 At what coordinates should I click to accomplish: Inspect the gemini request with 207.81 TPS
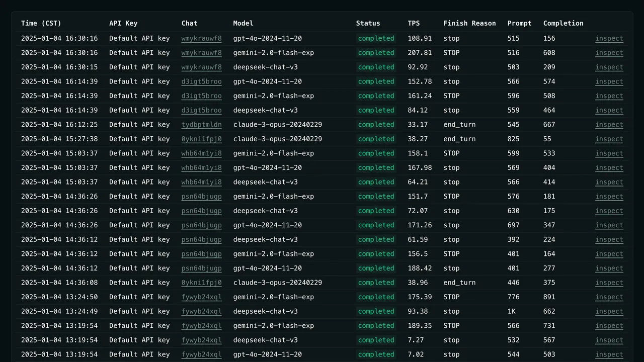[609, 53]
